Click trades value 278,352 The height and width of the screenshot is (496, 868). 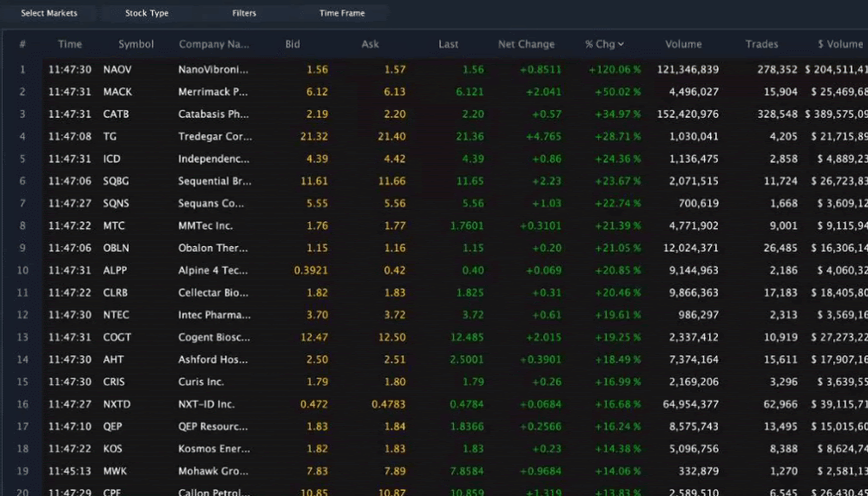pos(777,69)
